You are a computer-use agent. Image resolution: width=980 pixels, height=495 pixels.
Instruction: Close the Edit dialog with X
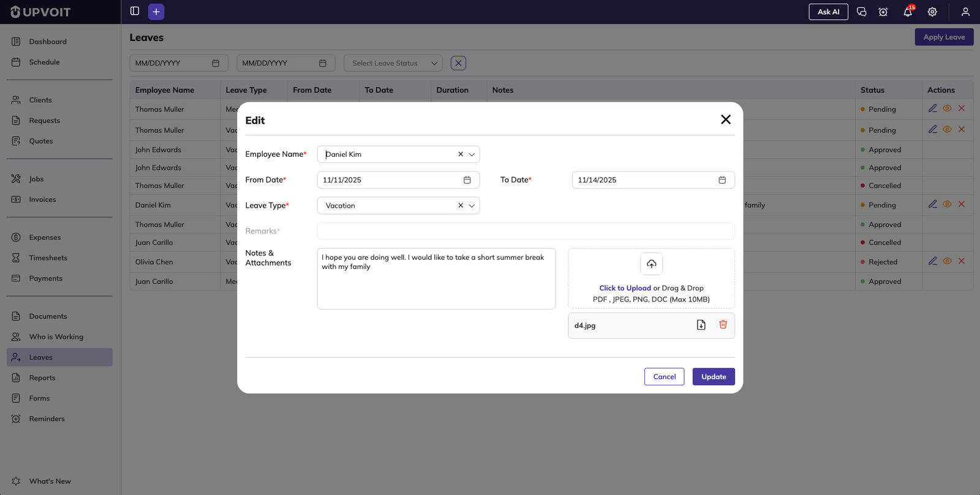coord(726,119)
